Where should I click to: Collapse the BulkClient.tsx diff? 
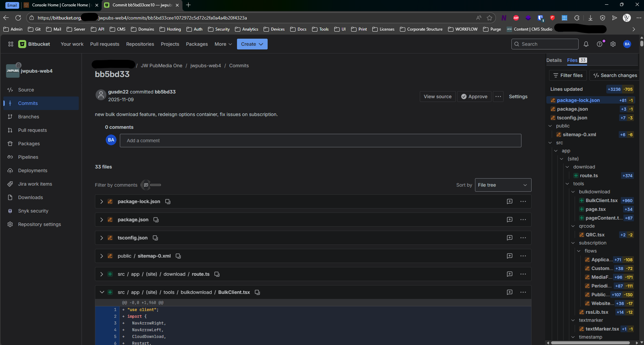click(x=102, y=292)
